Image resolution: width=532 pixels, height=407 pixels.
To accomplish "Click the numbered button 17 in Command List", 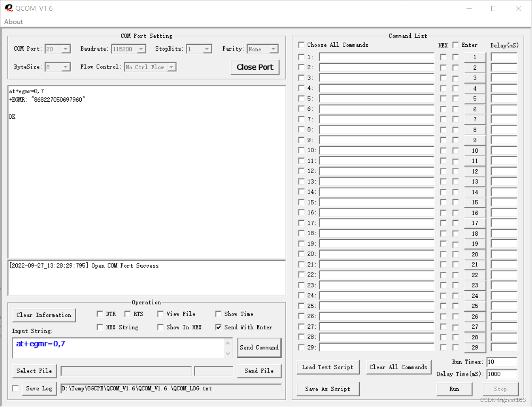I will pyautogui.click(x=475, y=223).
